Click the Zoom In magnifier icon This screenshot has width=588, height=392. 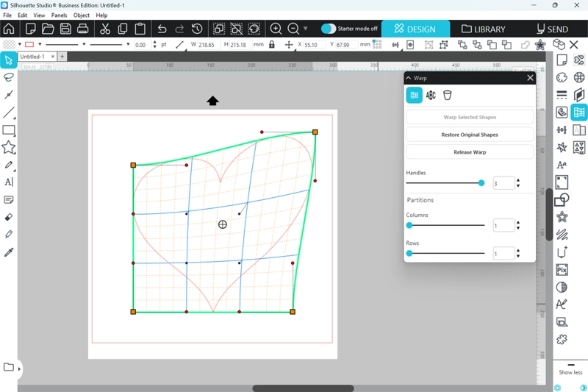[276, 29]
